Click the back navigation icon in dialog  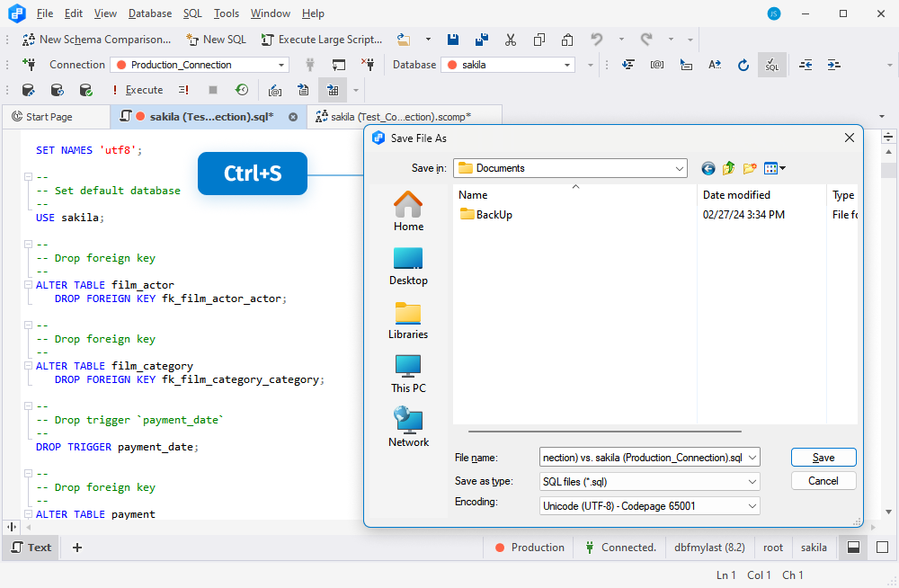[x=708, y=168]
